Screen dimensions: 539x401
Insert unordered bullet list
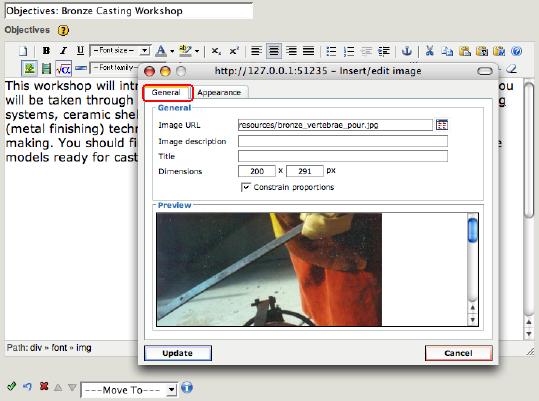click(x=331, y=51)
